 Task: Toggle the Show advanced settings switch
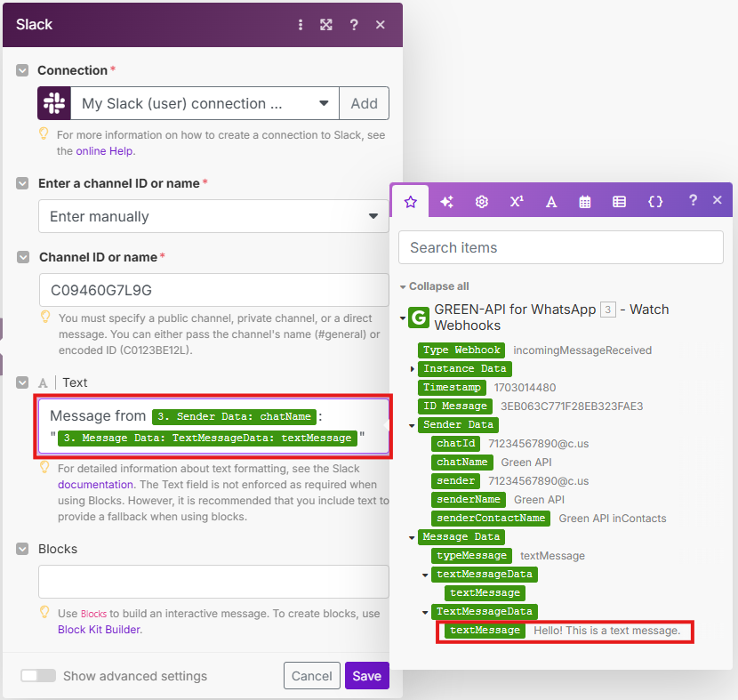[38, 676]
